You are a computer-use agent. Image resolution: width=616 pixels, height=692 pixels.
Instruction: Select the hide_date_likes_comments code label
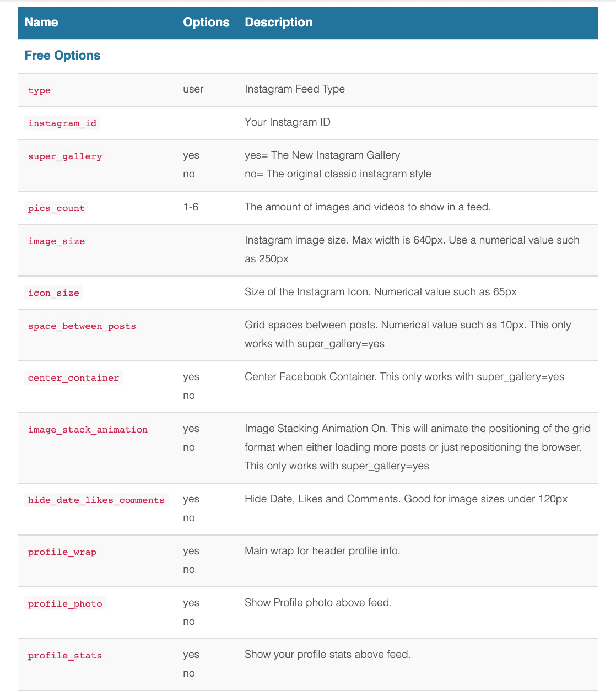click(96, 500)
